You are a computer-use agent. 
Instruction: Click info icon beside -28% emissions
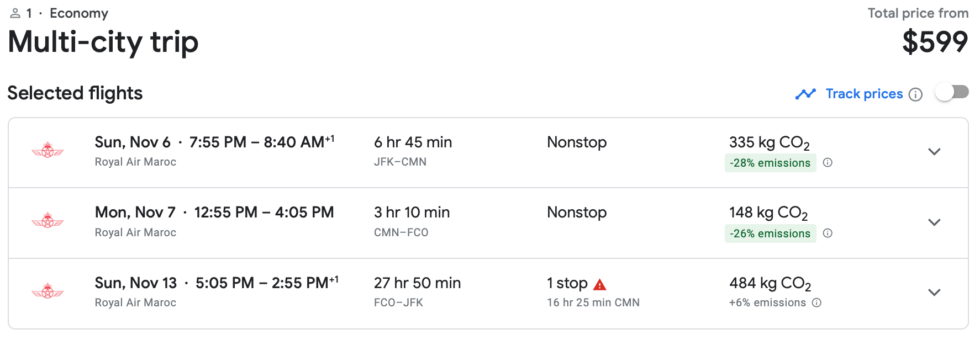click(828, 162)
